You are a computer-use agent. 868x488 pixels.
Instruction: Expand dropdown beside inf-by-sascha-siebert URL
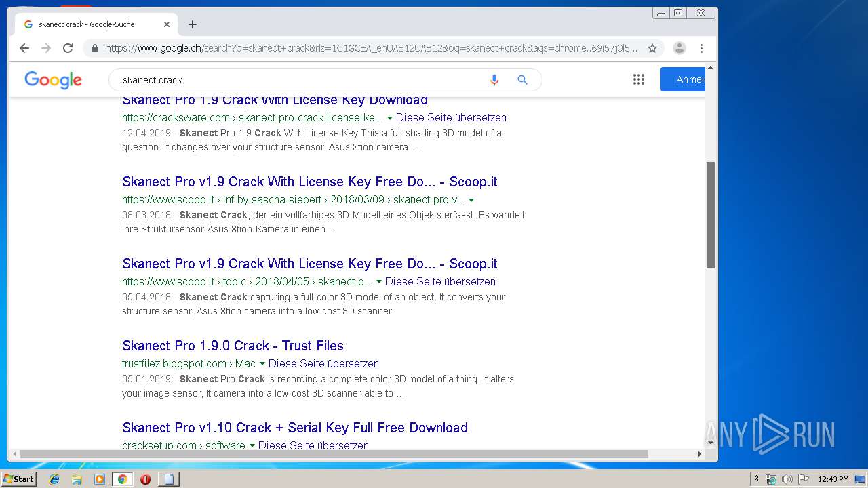pyautogui.click(x=471, y=200)
